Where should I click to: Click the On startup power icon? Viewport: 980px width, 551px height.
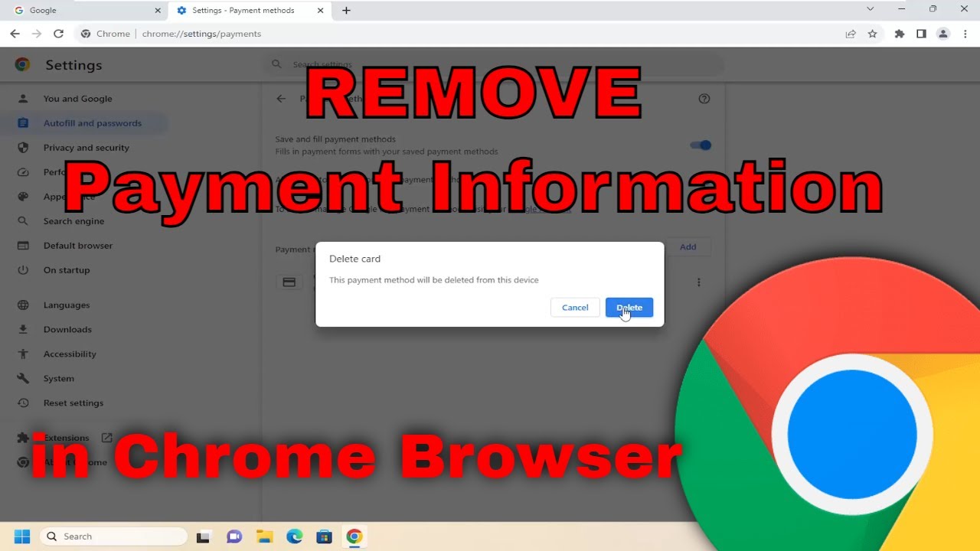click(x=23, y=270)
